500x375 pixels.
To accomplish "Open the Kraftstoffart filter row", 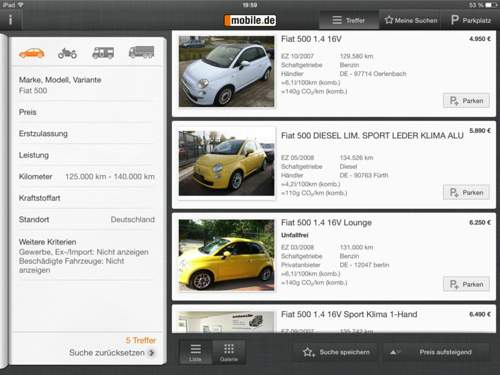I will pos(87,198).
